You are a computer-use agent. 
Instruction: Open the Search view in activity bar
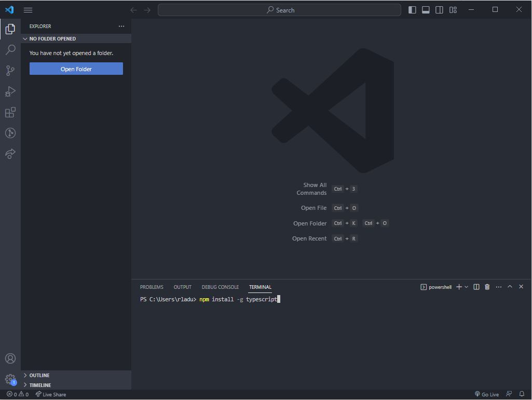tap(10, 49)
